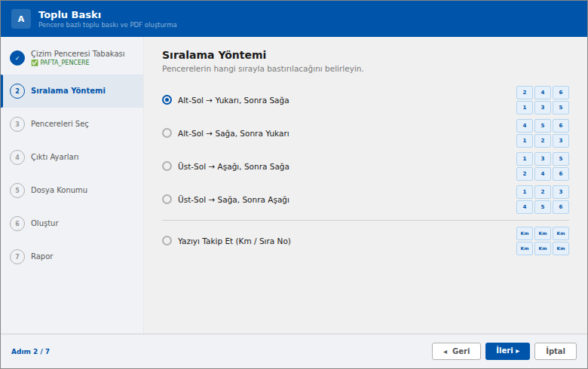Click the "Sıralama Yöntemi" page heading
588x369 pixels.
pyautogui.click(x=214, y=55)
